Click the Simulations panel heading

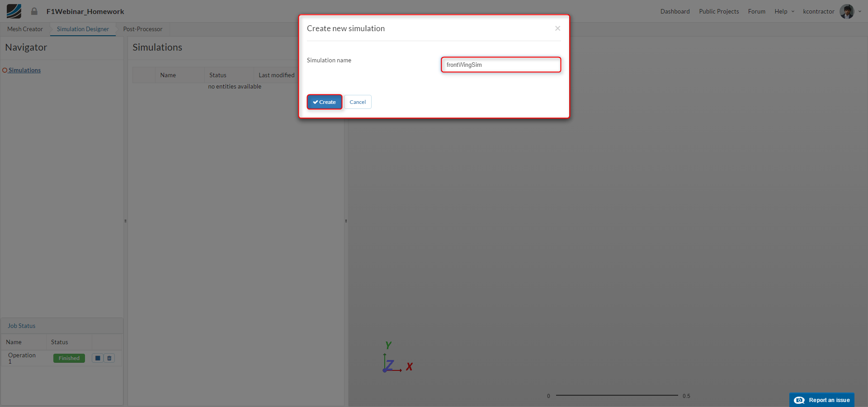tap(157, 47)
